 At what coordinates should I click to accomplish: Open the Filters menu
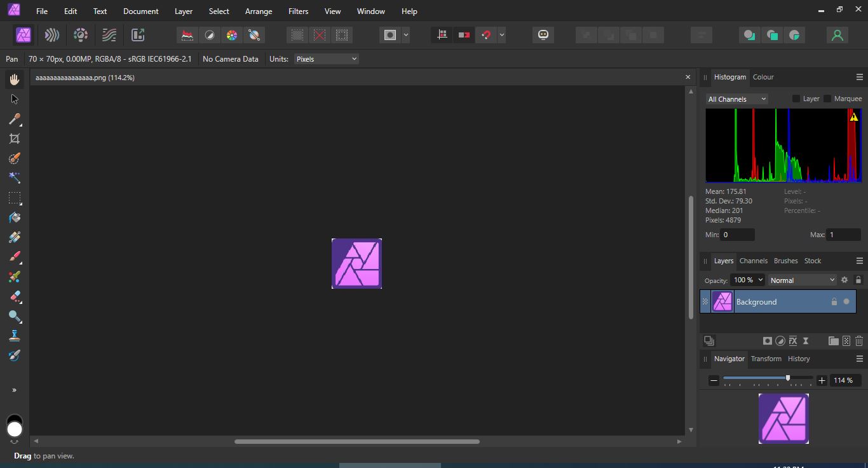[x=298, y=11]
